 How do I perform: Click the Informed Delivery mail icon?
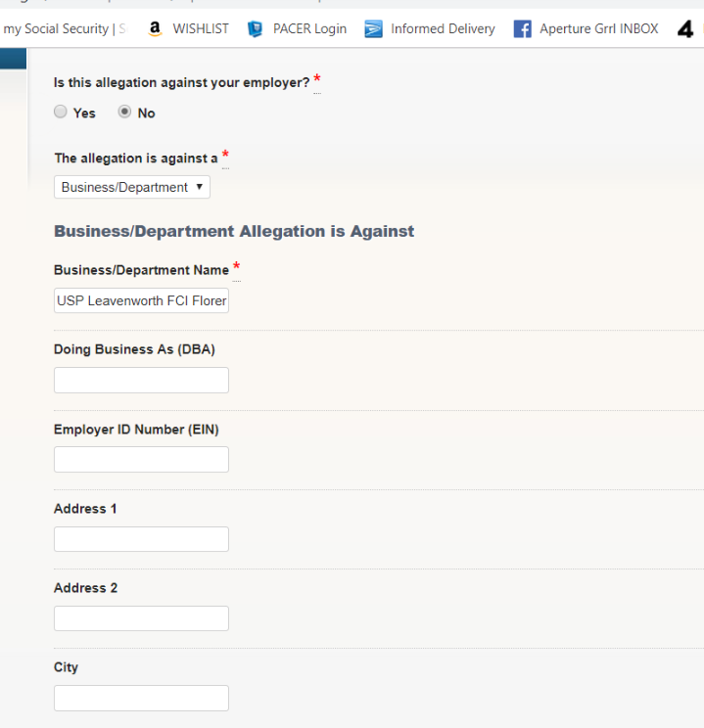click(373, 28)
